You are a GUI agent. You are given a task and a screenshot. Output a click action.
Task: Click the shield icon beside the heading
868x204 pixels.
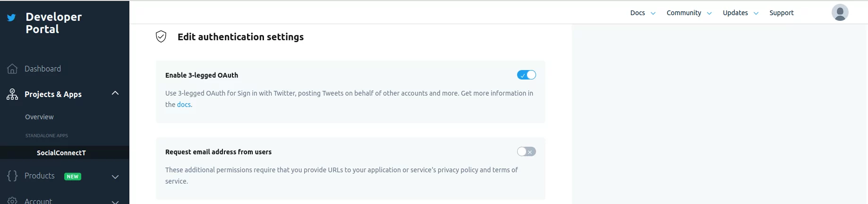[161, 37]
